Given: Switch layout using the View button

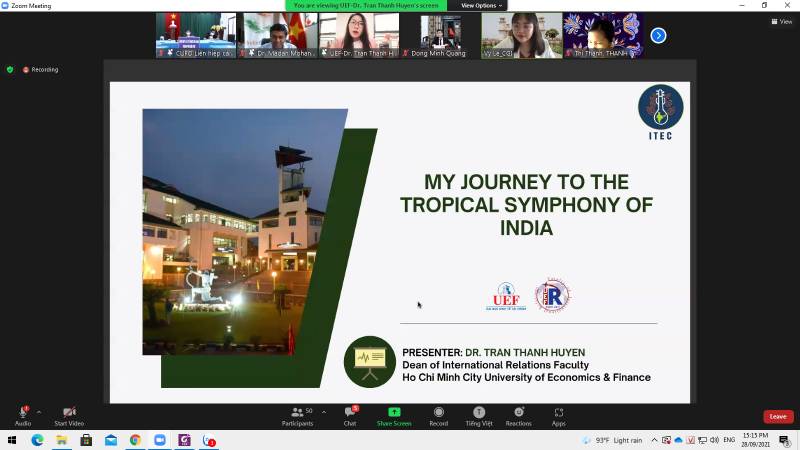Looking at the screenshot, I should [780, 21].
